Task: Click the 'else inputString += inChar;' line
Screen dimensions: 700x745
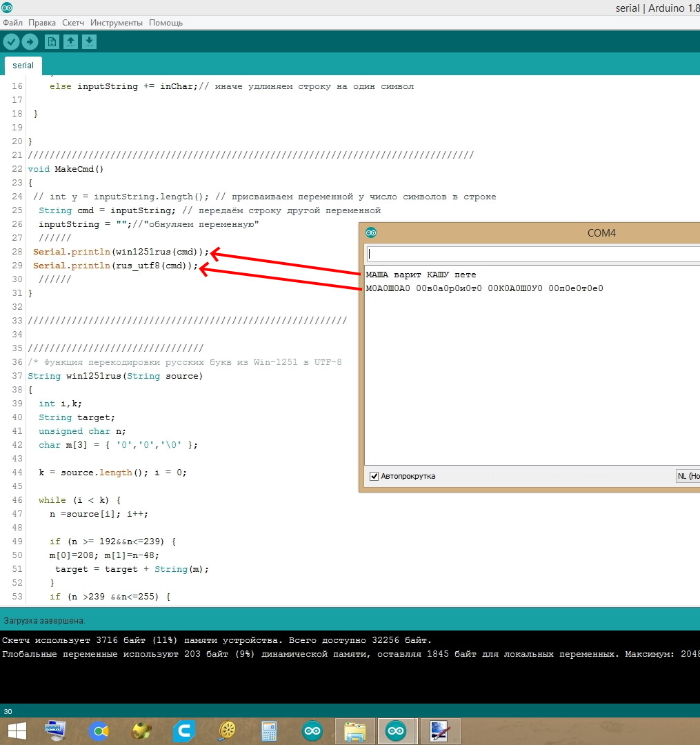Action: point(123,86)
